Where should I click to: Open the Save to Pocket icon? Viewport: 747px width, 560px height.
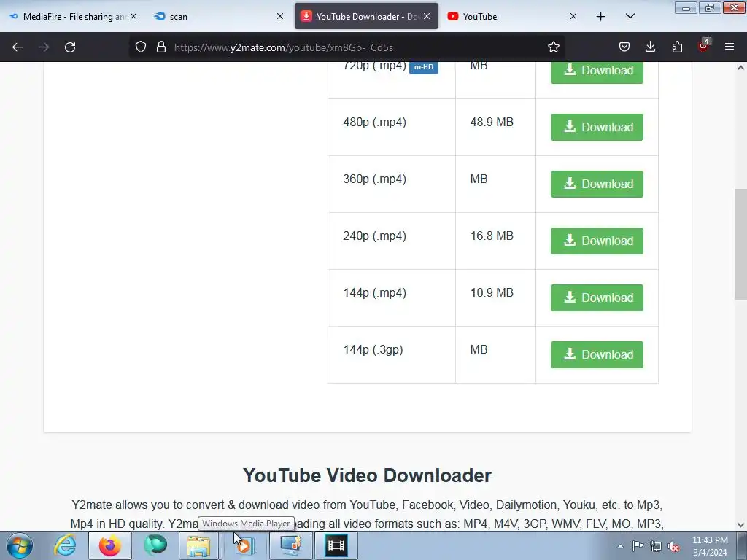(x=624, y=47)
